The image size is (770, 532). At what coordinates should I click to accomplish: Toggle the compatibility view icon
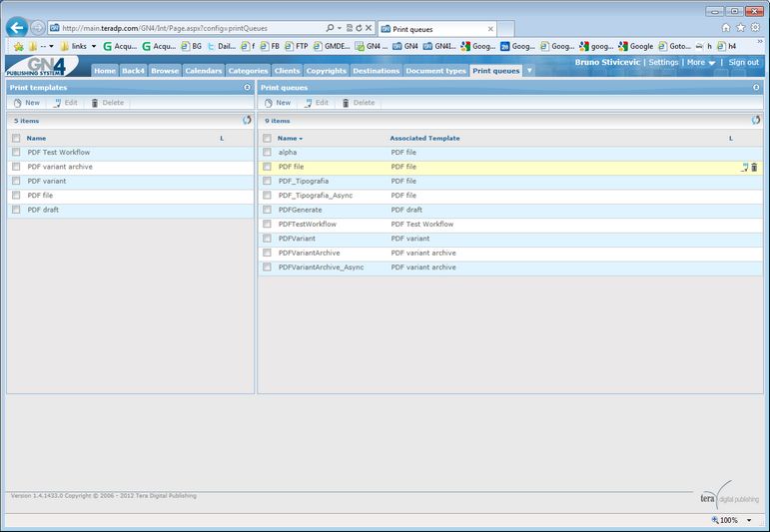point(350,28)
